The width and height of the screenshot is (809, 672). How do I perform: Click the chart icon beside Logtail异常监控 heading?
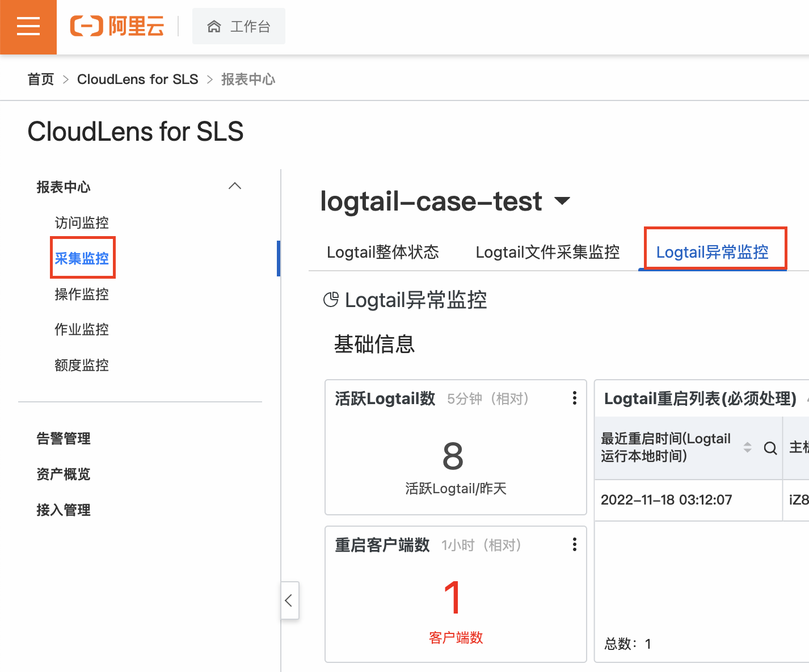click(331, 300)
